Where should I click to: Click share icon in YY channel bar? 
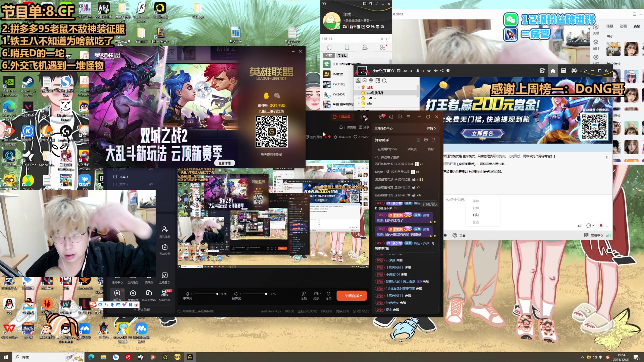442,71
